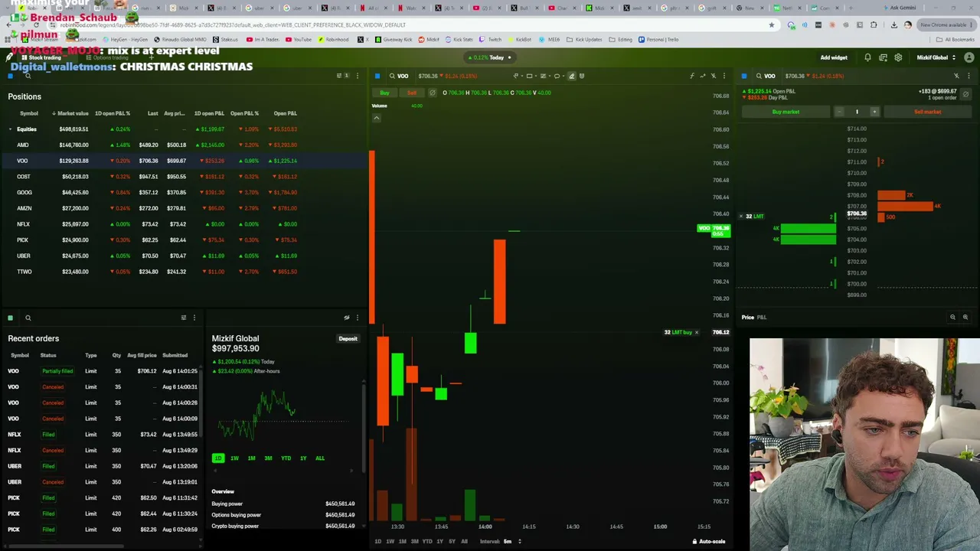Open Recent orders more options menu
980x551 pixels.
point(194,318)
